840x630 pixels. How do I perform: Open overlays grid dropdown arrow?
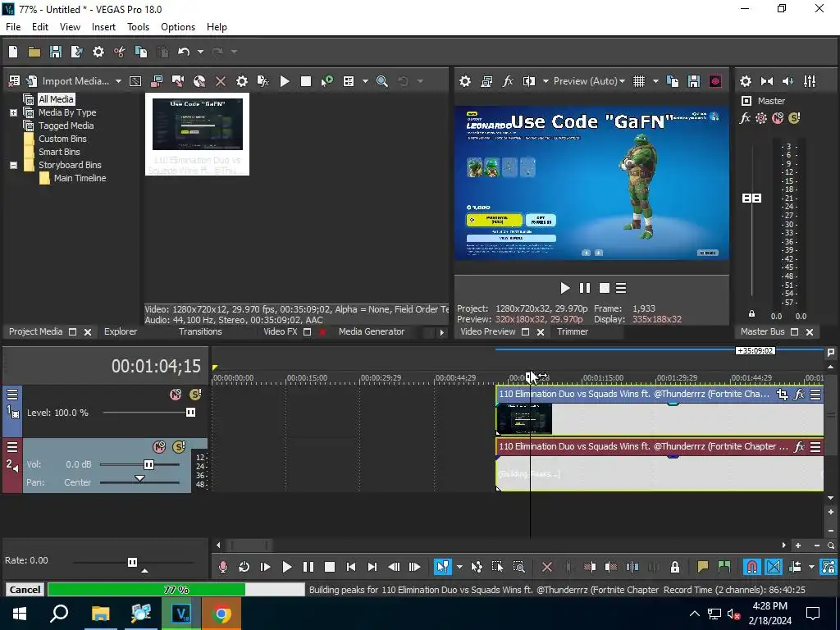[x=655, y=81]
